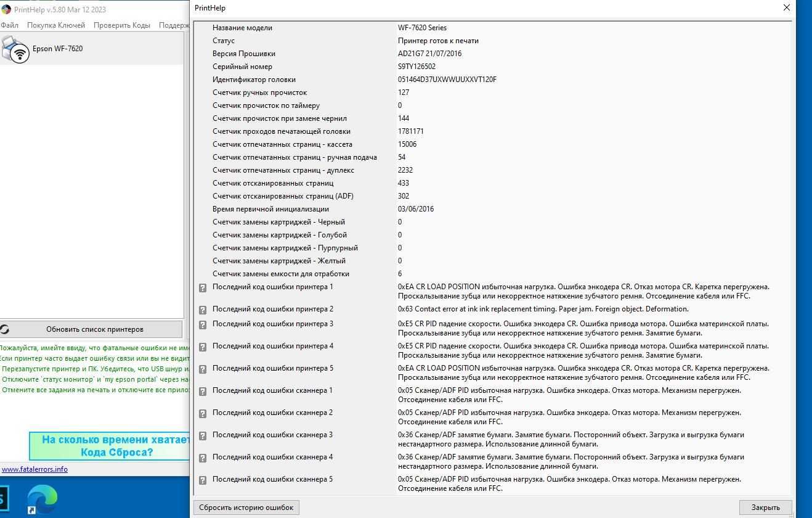Click the Закрыть button
This screenshot has width=812, height=518.
click(765, 508)
